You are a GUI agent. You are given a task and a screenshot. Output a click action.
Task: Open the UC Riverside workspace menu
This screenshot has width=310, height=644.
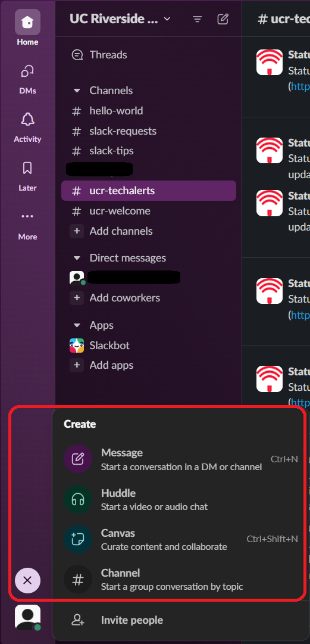pos(120,19)
